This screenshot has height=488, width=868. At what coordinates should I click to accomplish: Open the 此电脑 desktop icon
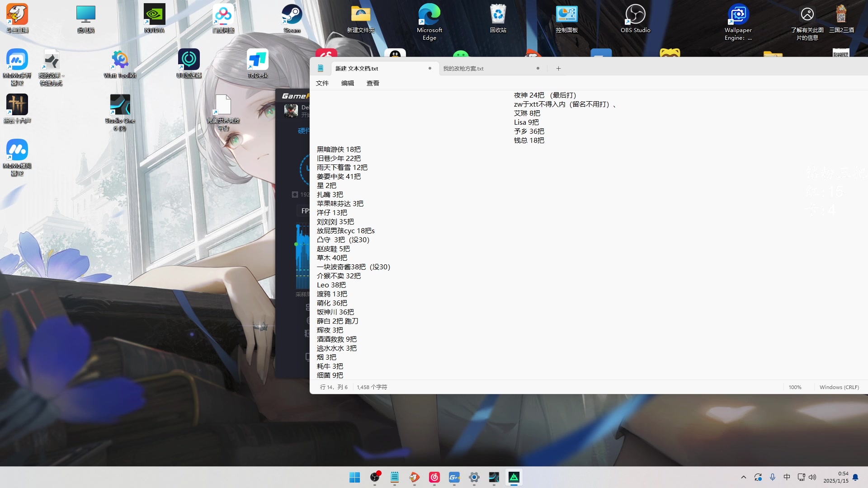click(86, 18)
